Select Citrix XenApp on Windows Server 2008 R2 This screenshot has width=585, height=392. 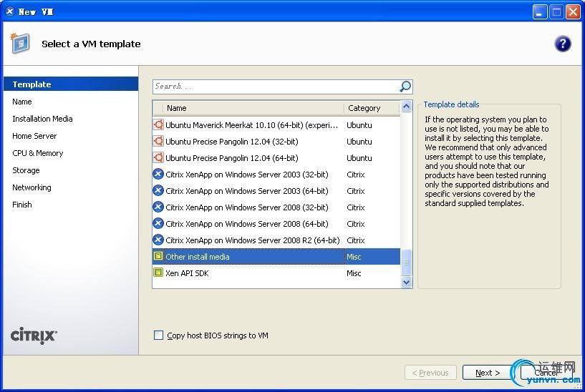[253, 240]
